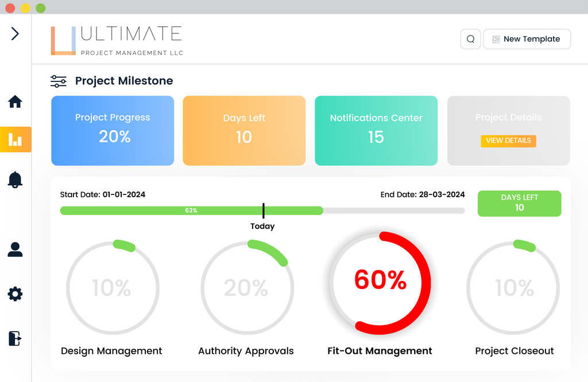Select the Authority Approvals 20% gauge

click(x=246, y=288)
